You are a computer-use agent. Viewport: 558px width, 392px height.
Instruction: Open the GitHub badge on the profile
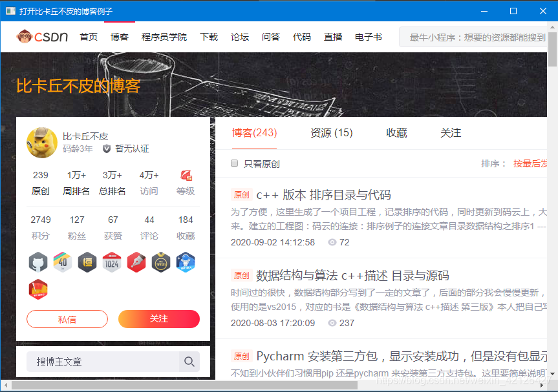point(38,262)
